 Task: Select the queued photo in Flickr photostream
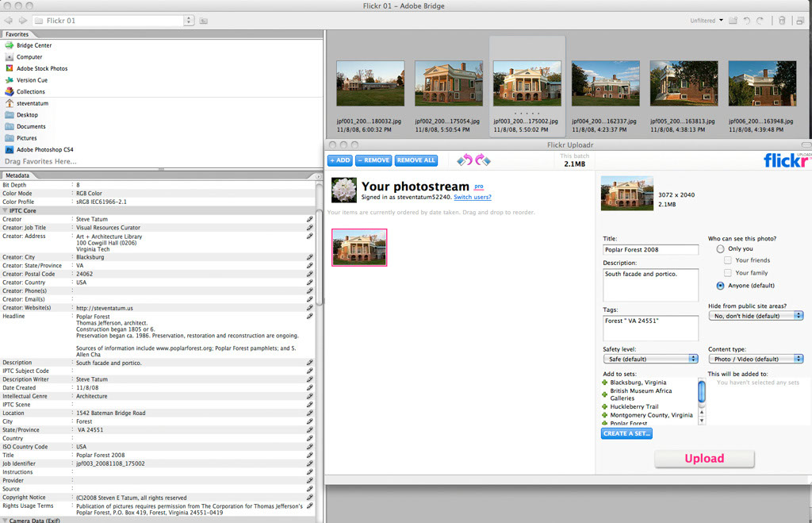click(x=359, y=248)
